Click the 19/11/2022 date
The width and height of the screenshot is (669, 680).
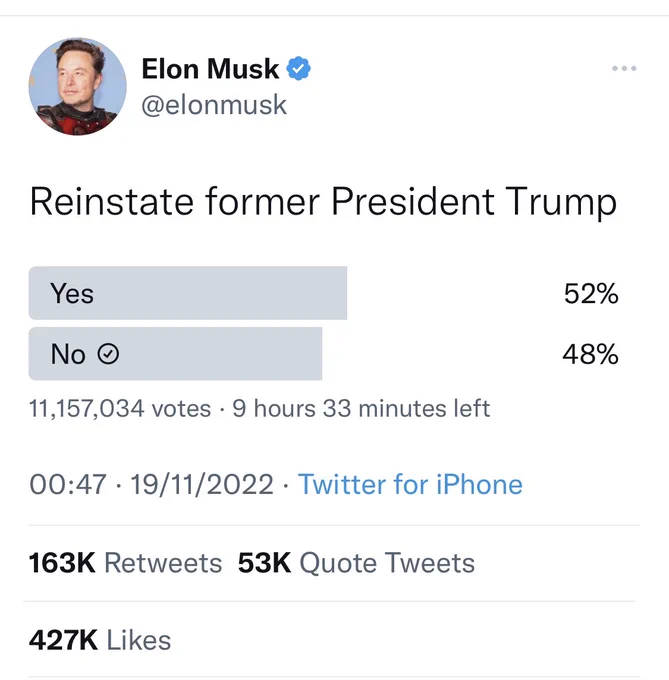tap(202, 484)
